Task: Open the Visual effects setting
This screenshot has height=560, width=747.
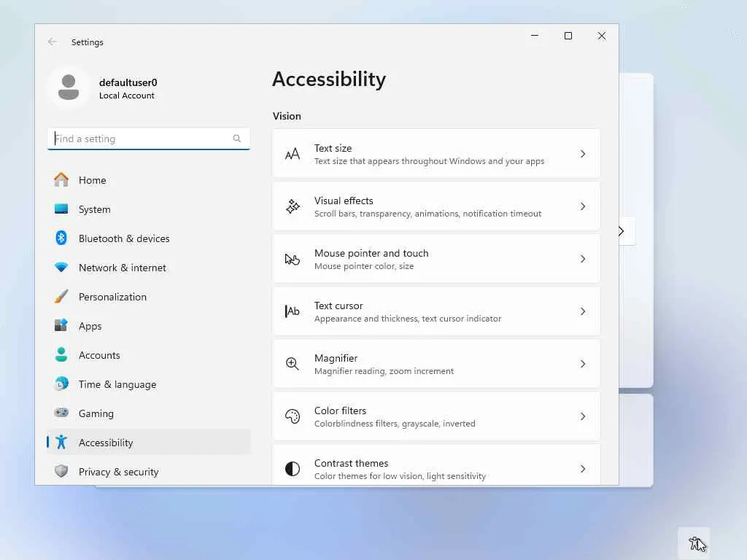Action: pos(436,206)
